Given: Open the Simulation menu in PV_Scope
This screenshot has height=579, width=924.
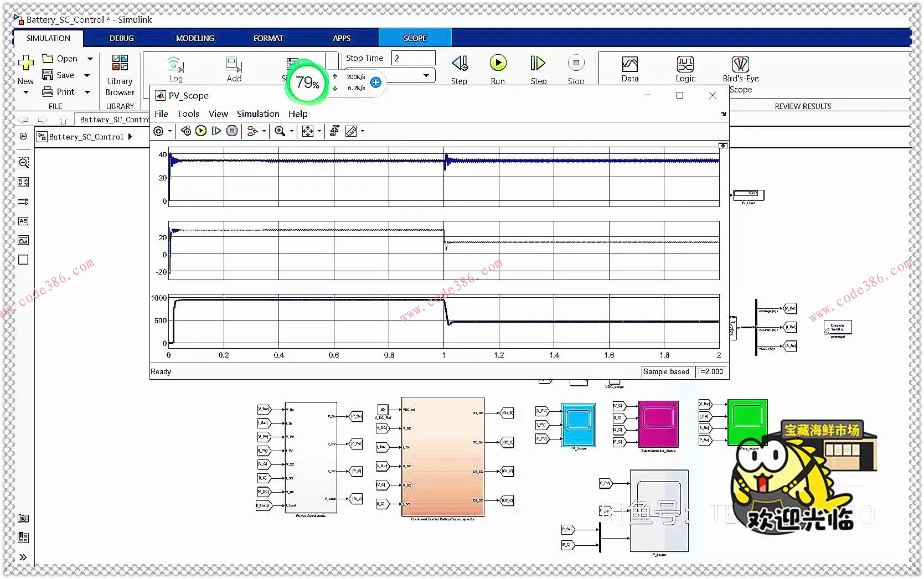Looking at the screenshot, I should pyautogui.click(x=258, y=114).
